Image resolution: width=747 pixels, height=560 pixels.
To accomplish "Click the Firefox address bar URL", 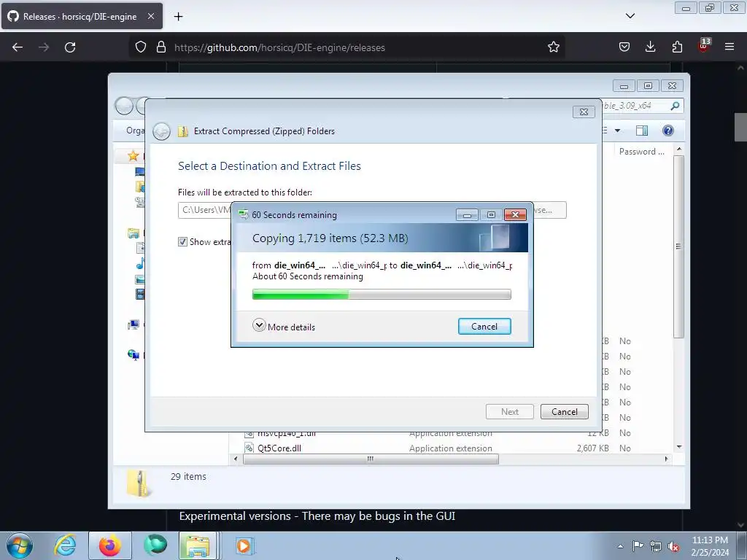I will 279,47.
